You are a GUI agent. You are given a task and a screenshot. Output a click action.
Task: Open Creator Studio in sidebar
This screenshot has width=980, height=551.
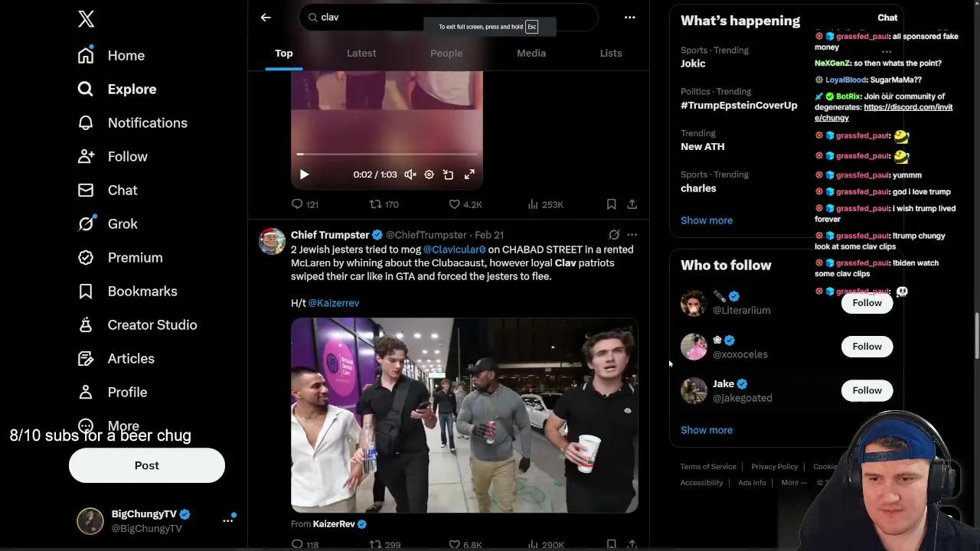pos(137,324)
